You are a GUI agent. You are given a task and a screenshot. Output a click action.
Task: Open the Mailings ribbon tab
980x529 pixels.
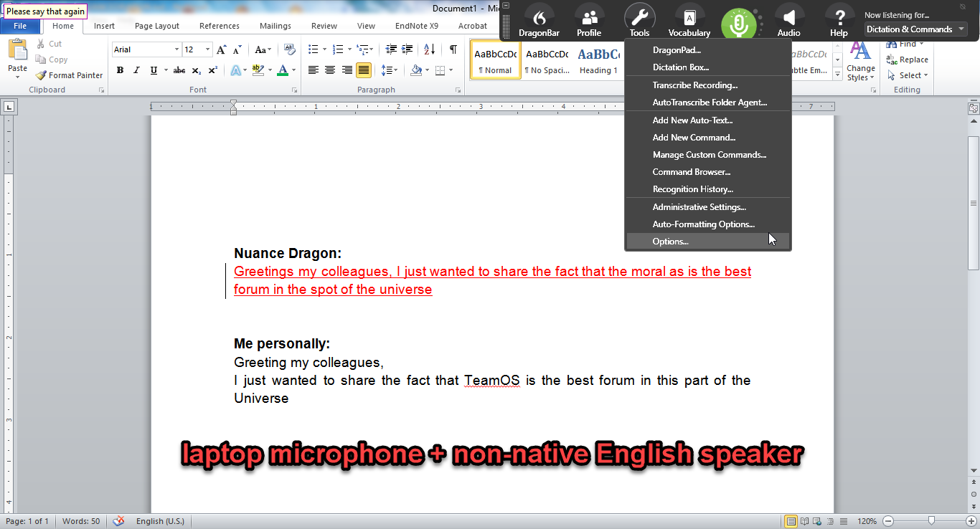tap(275, 26)
